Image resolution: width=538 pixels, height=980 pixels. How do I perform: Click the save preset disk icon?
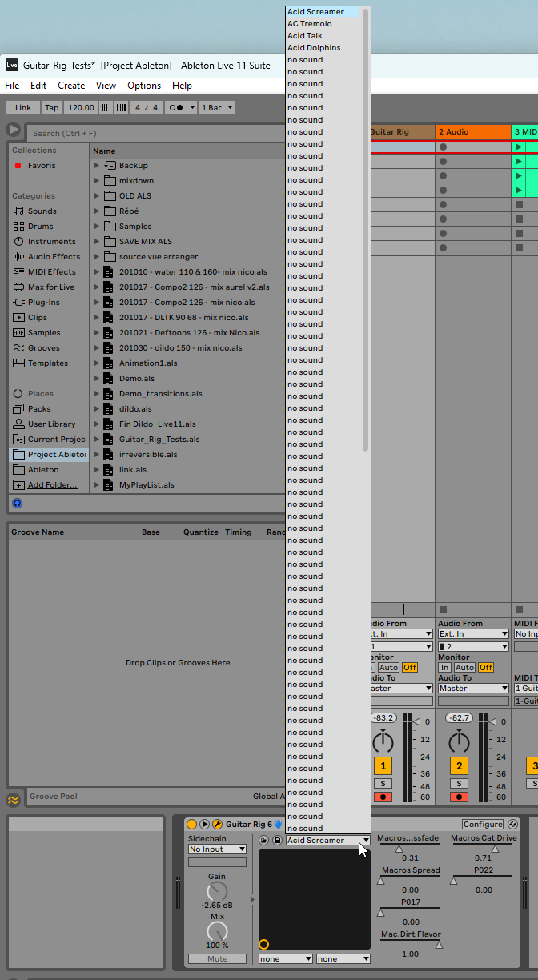coord(277,841)
